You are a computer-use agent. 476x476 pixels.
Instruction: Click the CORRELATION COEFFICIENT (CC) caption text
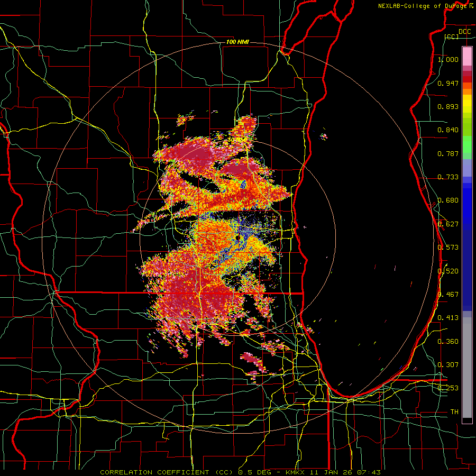[x=166, y=472]
